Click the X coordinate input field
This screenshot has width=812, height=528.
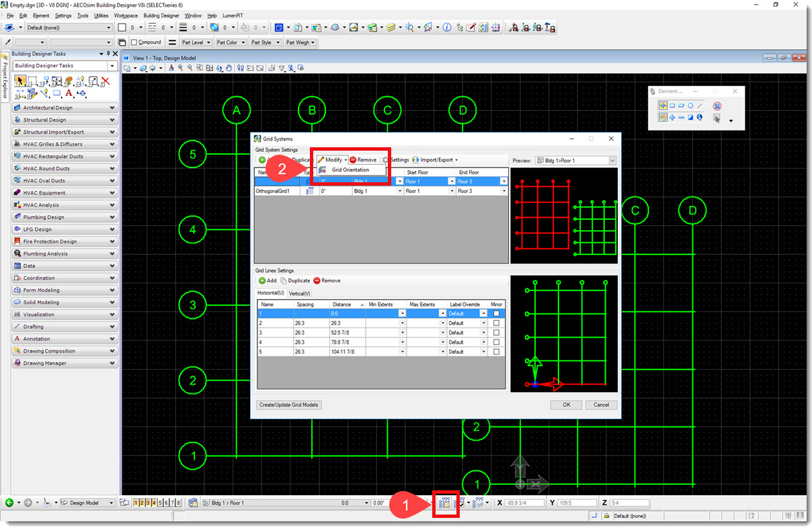tap(524, 502)
